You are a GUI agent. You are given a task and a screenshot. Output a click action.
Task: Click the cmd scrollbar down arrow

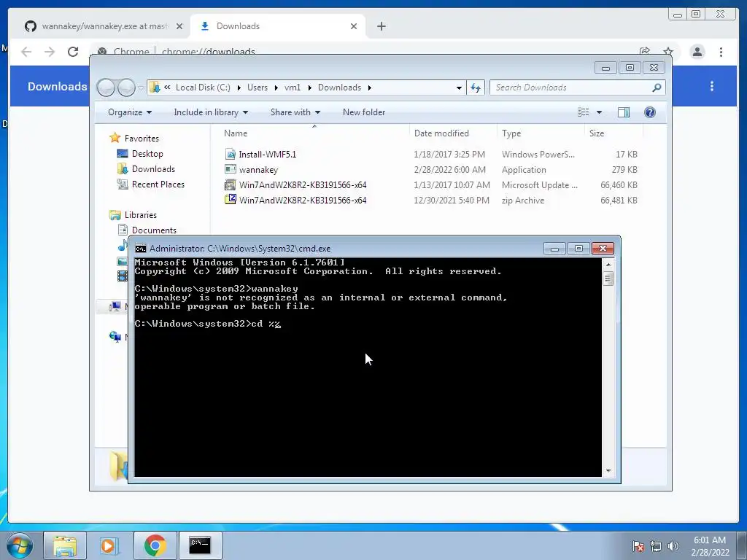coord(608,471)
